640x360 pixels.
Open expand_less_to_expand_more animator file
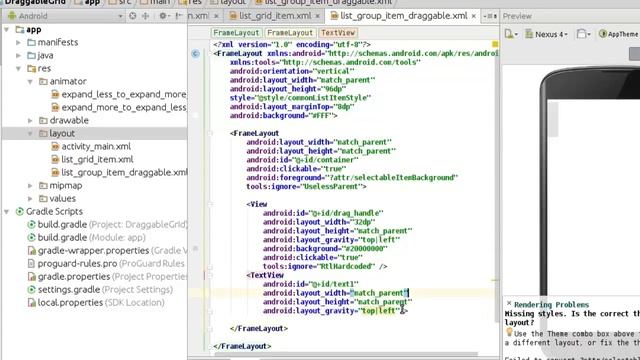point(119,94)
